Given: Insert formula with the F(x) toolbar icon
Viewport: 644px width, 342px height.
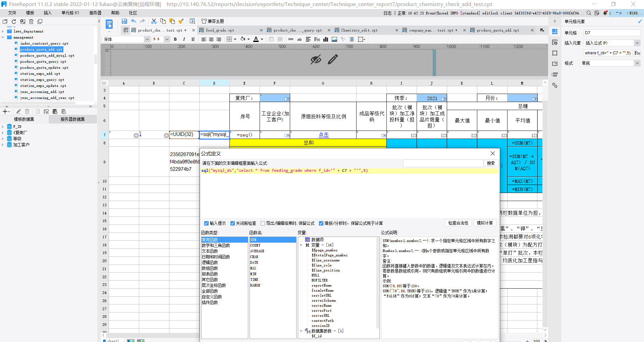Looking at the screenshot, I should click(317, 39).
